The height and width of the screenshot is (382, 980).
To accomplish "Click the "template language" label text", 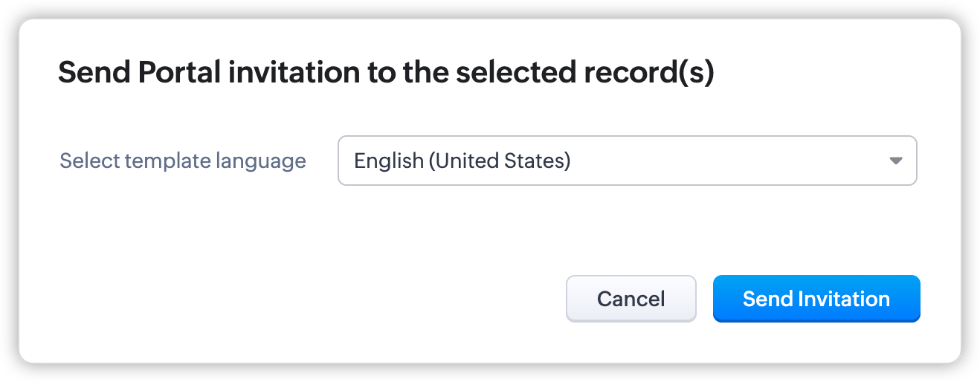I will (x=215, y=161).
